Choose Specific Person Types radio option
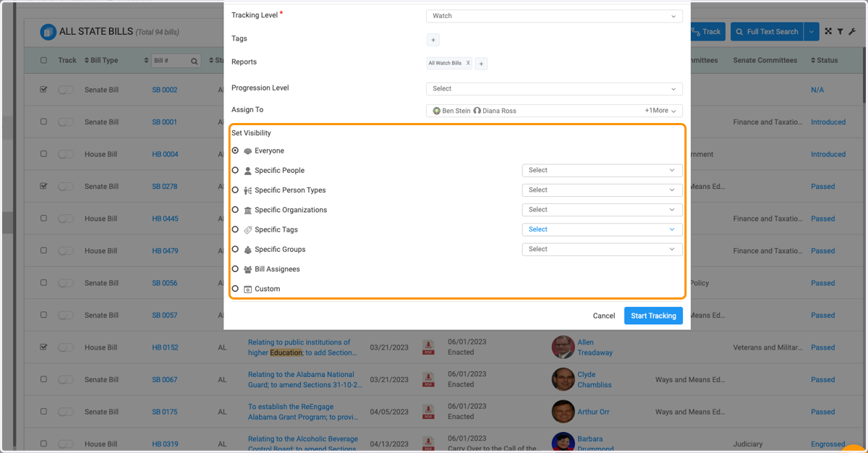The image size is (868, 453). [235, 190]
